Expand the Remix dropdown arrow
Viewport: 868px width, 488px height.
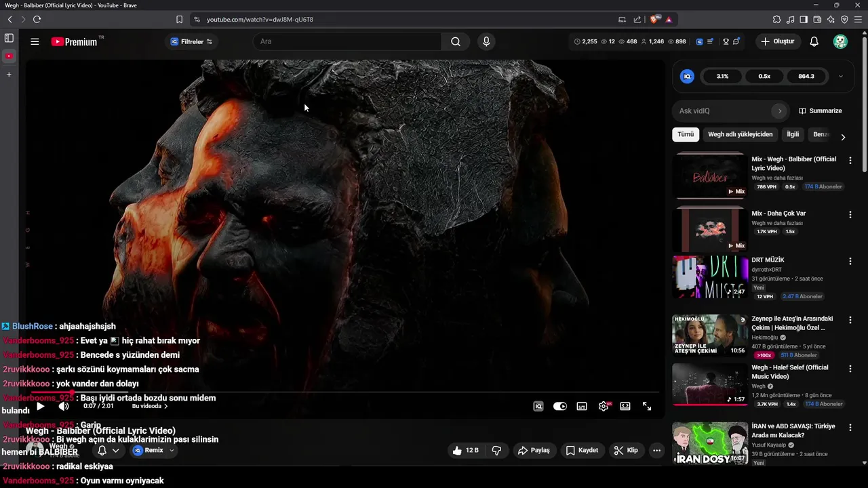pos(172,450)
